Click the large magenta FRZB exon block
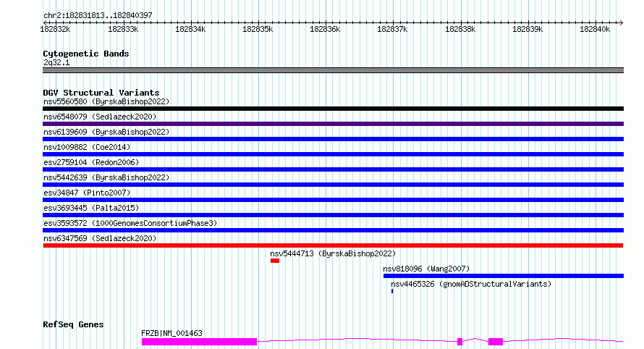Viewport: 644px width, 349px height. click(199, 342)
